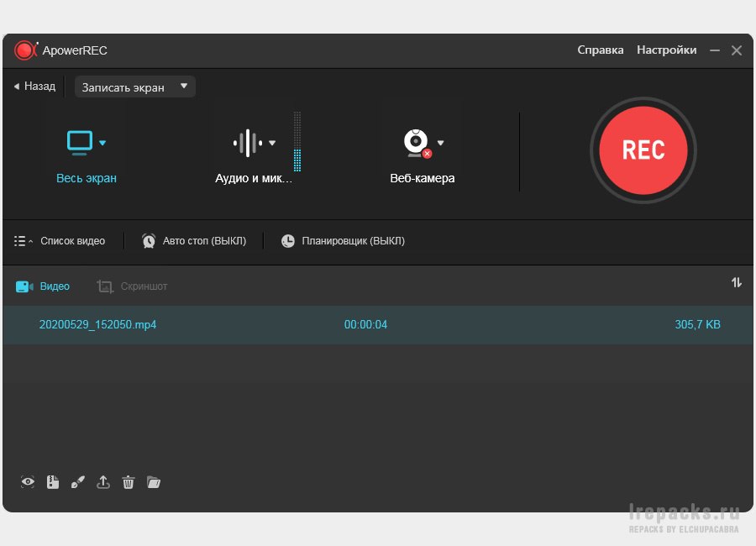Switch to the Скриншот tab
This screenshot has height=546, width=756.
coord(144,286)
